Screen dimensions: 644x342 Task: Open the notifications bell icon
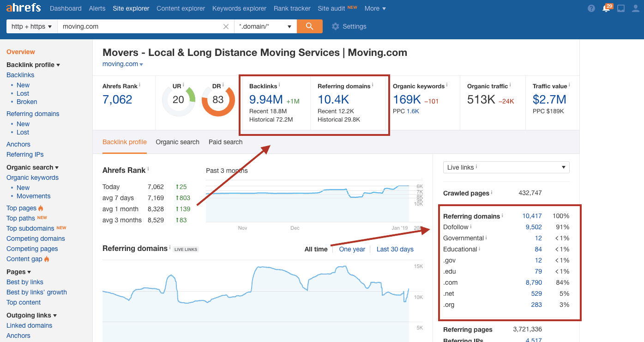[x=607, y=8]
